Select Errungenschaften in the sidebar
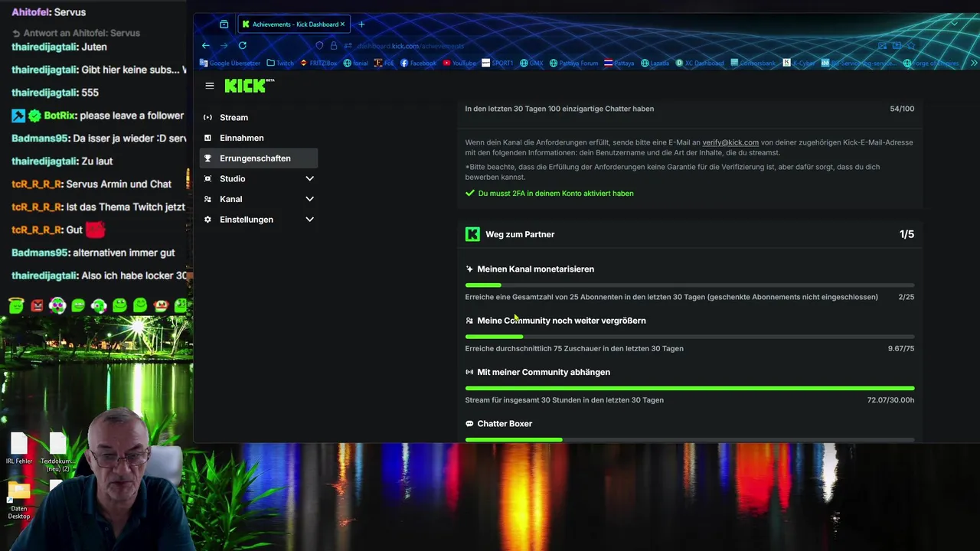 tap(258, 158)
